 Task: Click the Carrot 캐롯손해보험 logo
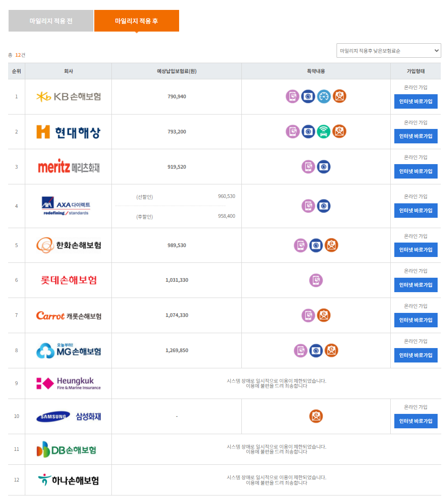click(69, 316)
